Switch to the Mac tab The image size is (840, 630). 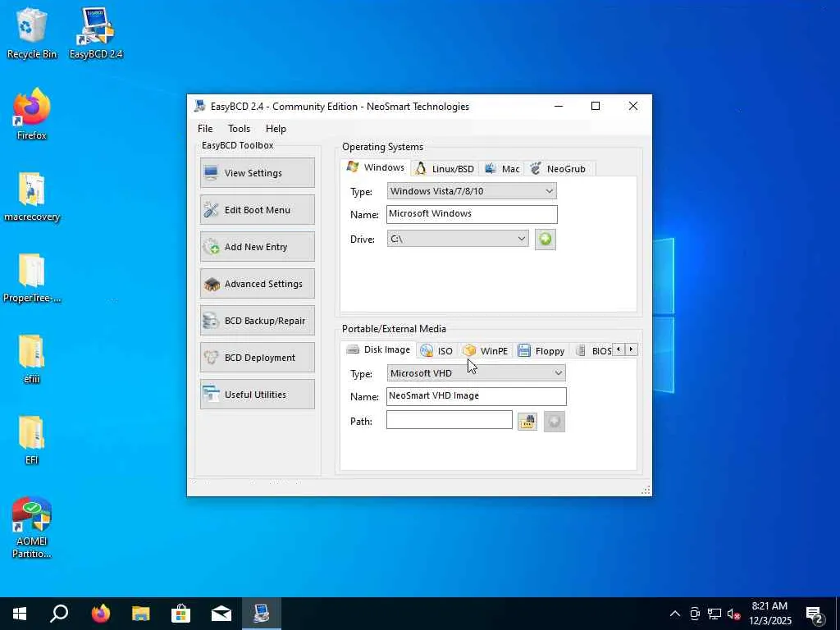coord(502,169)
